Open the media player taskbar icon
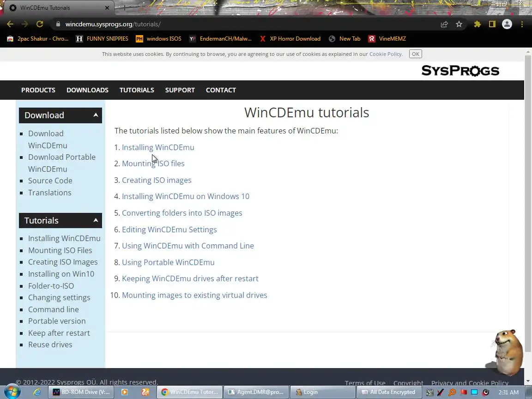 coord(125,392)
